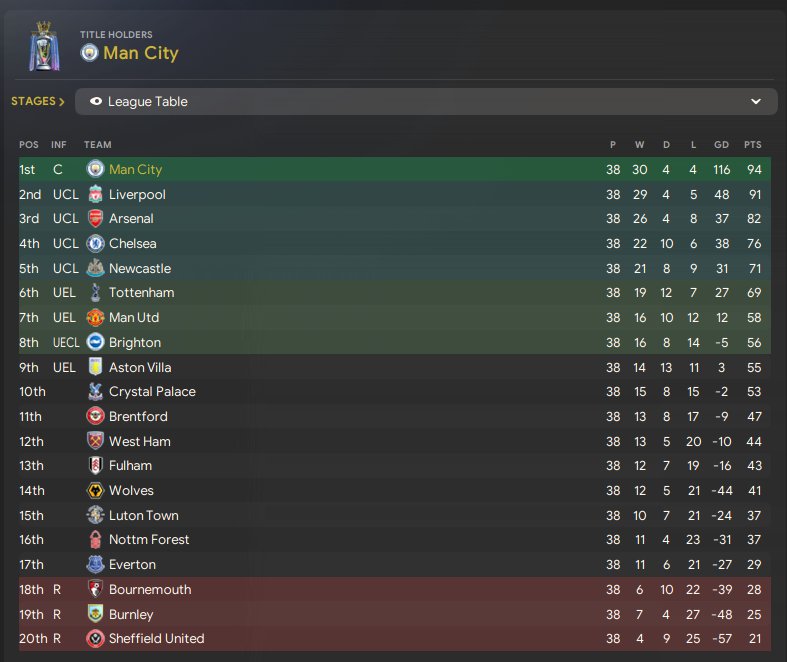Sort table by PTS column header

pyautogui.click(x=752, y=145)
